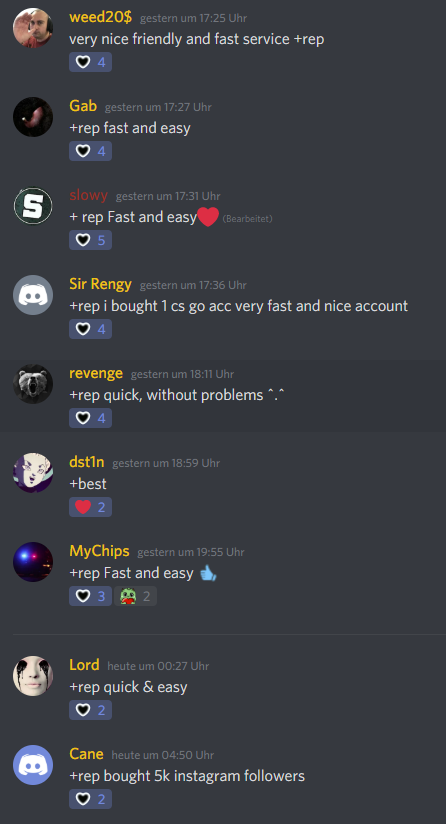The height and width of the screenshot is (824, 446).
Task: Add the frog emoji reaction on MyChips' message
Action: [x=136, y=596]
